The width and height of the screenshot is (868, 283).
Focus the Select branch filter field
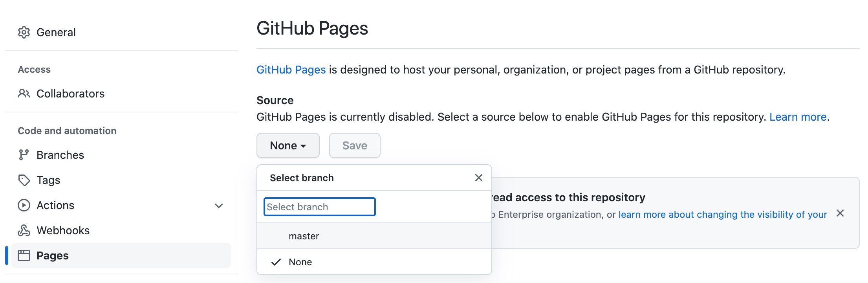pyautogui.click(x=320, y=207)
